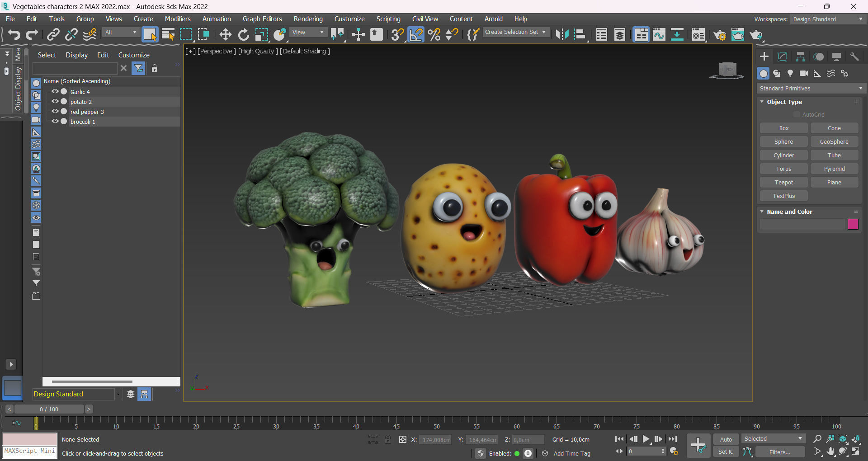Hide the Garlic 4 object via eye icon

coord(55,91)
